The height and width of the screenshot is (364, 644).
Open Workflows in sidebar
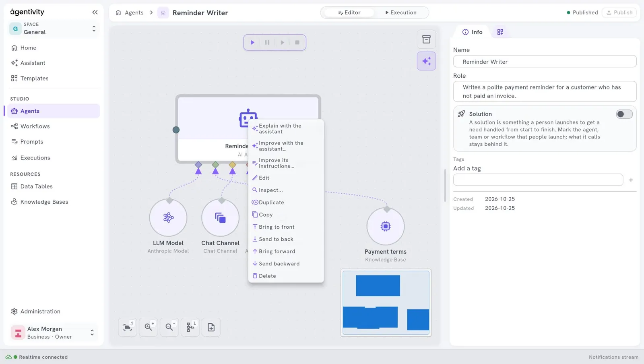pyautogui.click(x=54, y=126)
